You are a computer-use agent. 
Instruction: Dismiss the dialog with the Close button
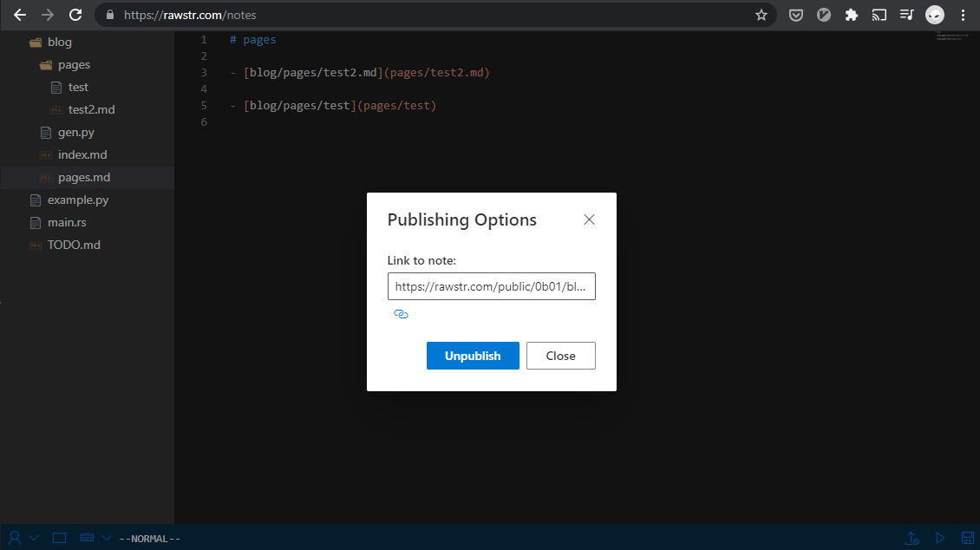560,356
